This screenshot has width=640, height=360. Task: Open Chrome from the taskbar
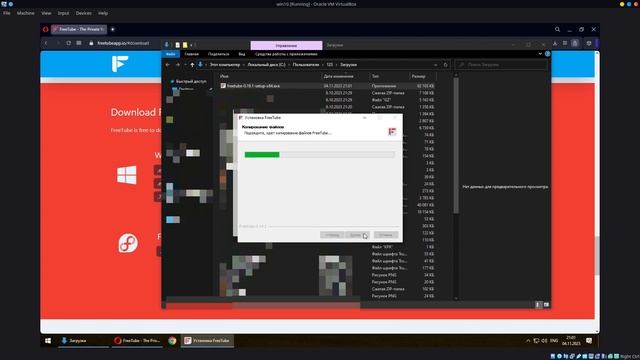pos(172,341)
